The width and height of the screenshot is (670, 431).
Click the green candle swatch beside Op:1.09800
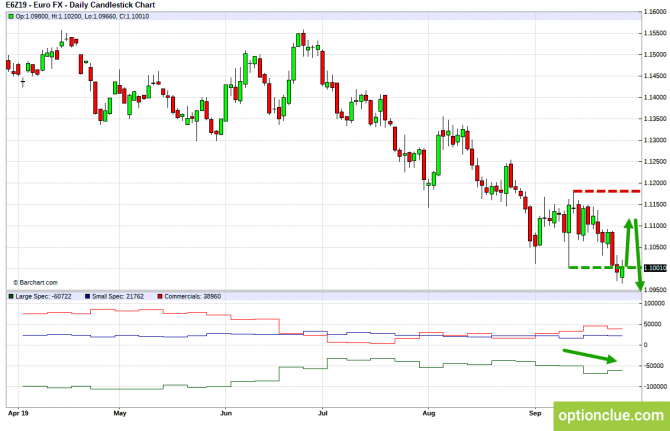click(11, 17)
